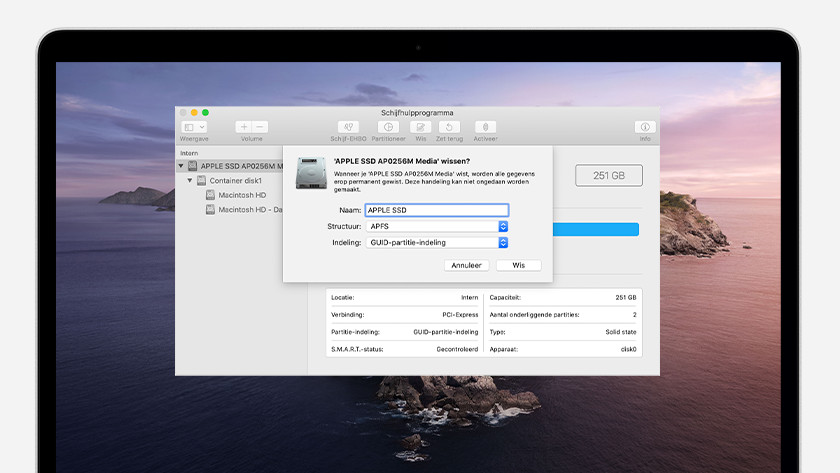The image size is (840, 473).
Task: Click the Activeer mount icon
Action: click(485, 127)
